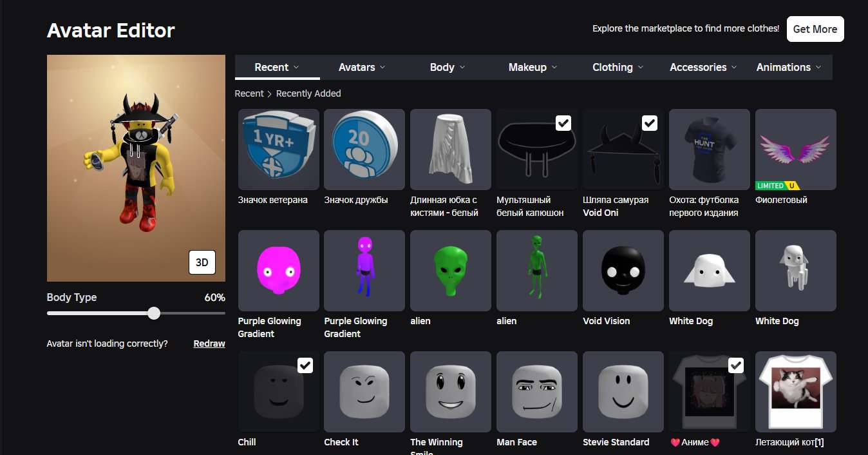Select the Void Vision black head

click(x=623, y=271)
